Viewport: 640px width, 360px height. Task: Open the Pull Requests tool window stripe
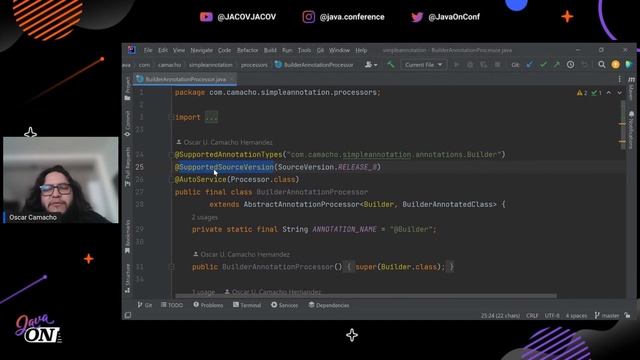pyautogui.click(x=127, y=167)
